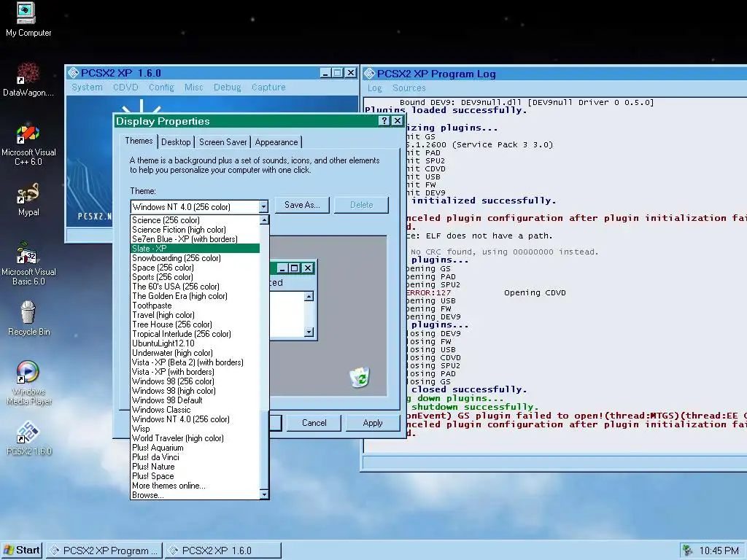The image size is (747, 560).
Task: Click the Display Properties help question button
Action: click(384, 121)
